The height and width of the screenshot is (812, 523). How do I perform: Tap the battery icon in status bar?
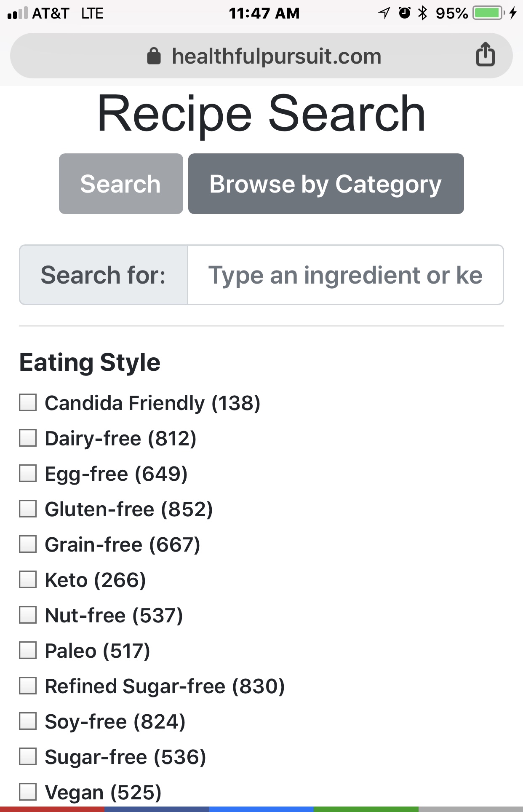[488, 13]
